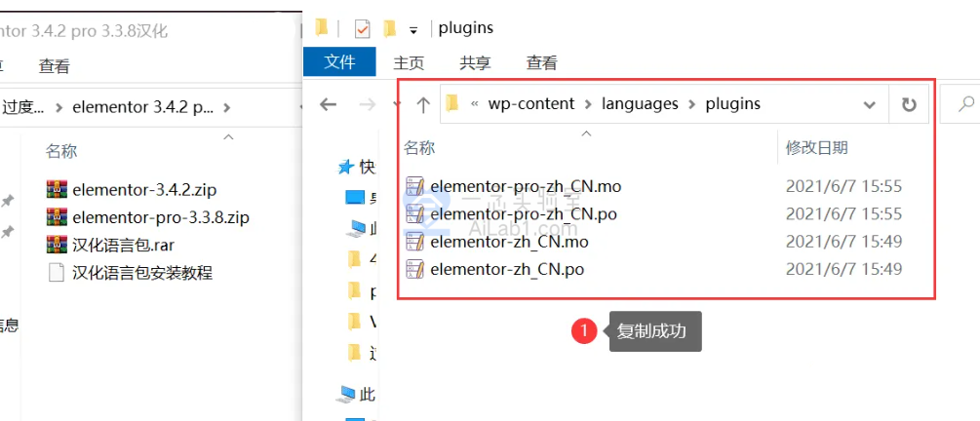980x421 pixels.
Task: Select the This PC icon under quick access
Action: [x=356, y=228]
